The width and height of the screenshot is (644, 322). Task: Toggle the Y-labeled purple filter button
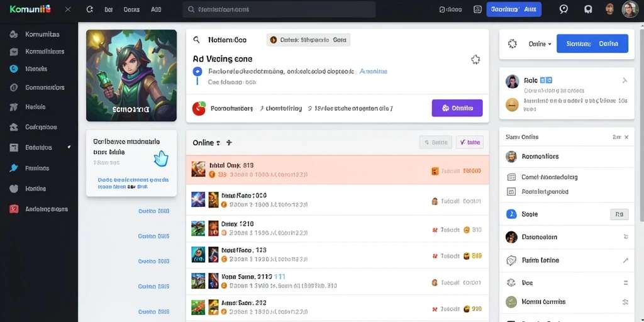[469, 142]
